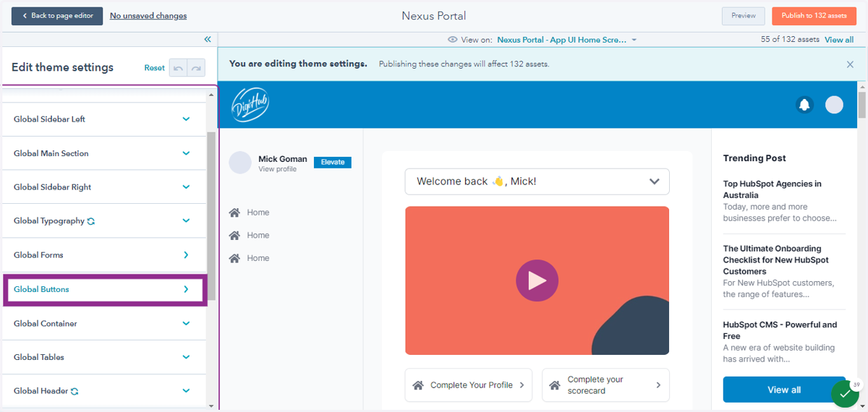
Task: Open The Ultimate Onboarding Checklist post
Action: (x=776, y=260)
